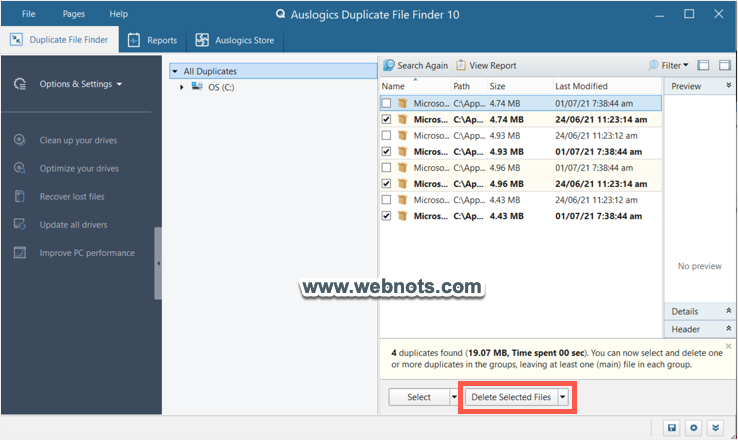The image size is (738, 440).
Task: Uncheck the bold 4.93 MB file checkbox
Action: pyautogui.click(x=386, y=151)
